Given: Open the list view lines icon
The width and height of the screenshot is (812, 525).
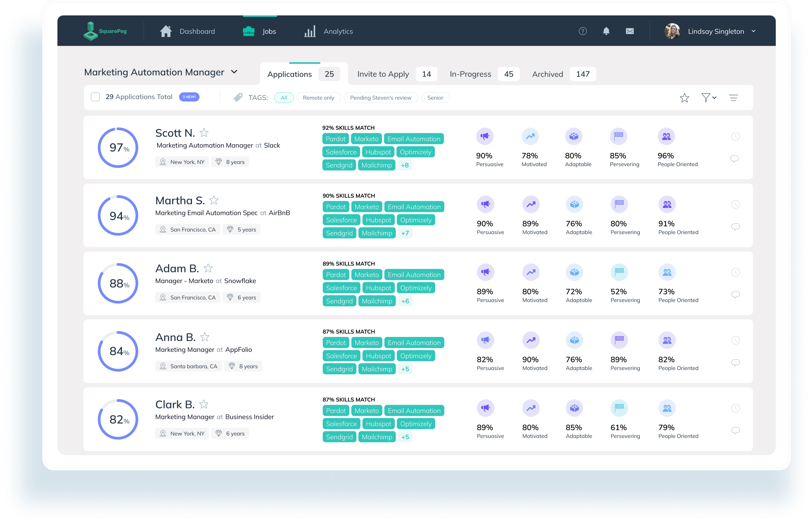Looking at the screenshot, I should pos(734,98).
